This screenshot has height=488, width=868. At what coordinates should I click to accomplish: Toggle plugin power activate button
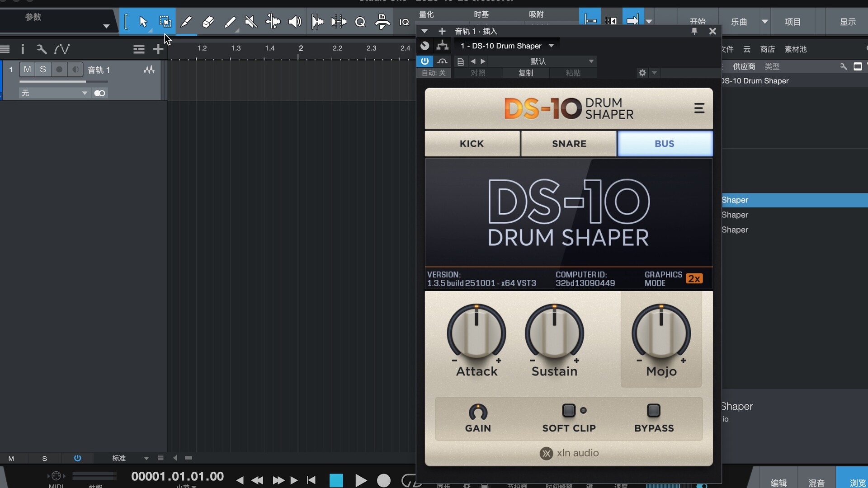425,61
